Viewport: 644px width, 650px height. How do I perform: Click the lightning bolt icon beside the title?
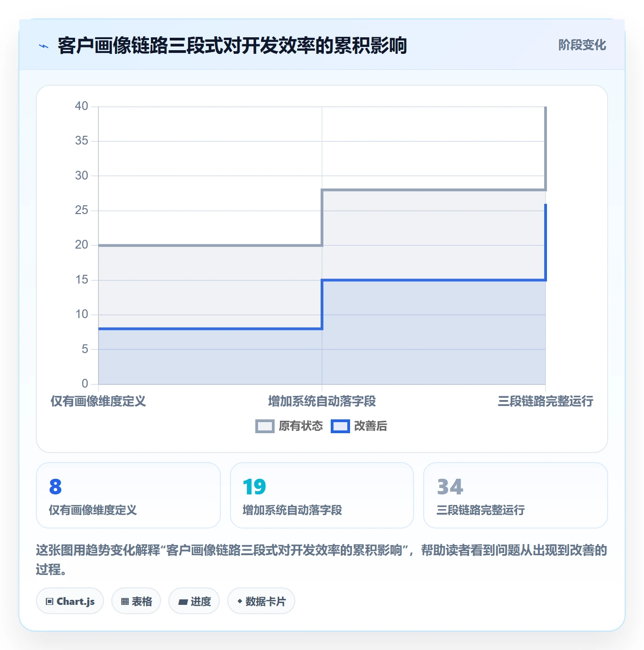pyautogui.click(x=44, y=46)
